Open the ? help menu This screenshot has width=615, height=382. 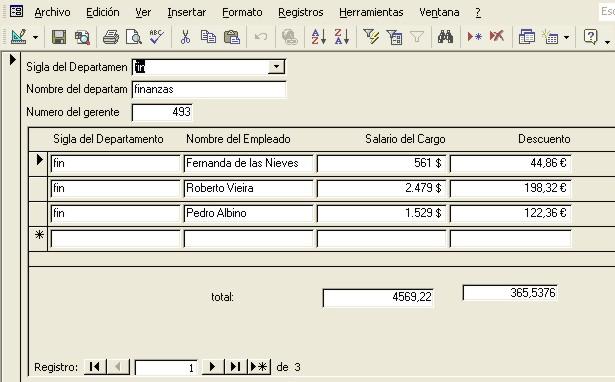tap(478, 12)
